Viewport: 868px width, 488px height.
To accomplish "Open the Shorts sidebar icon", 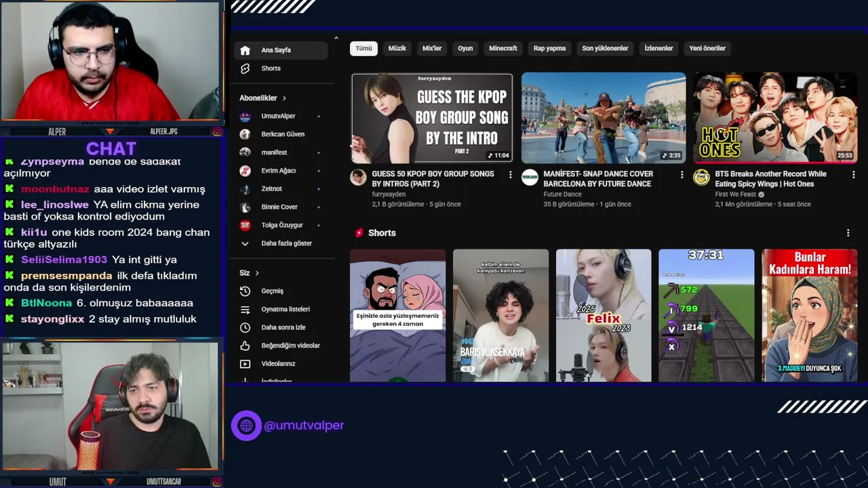I will [x=245, y=68].
